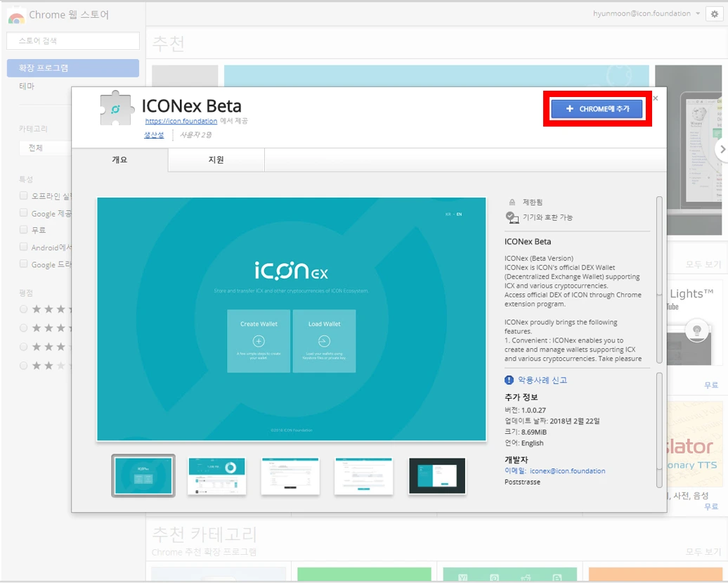This screenshot has width=728, height=583.
Task: Click the ICONex Beta title text
Action: 191,106
